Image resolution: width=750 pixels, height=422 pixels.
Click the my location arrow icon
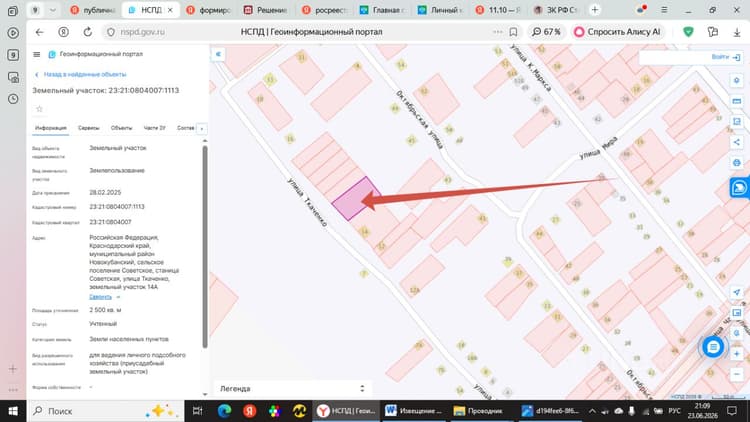point(737,292)
